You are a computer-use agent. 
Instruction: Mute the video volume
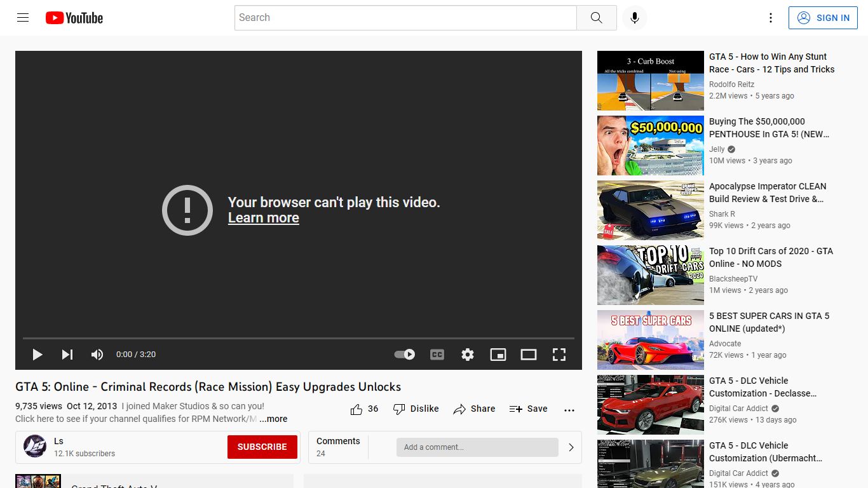[97, 355]
